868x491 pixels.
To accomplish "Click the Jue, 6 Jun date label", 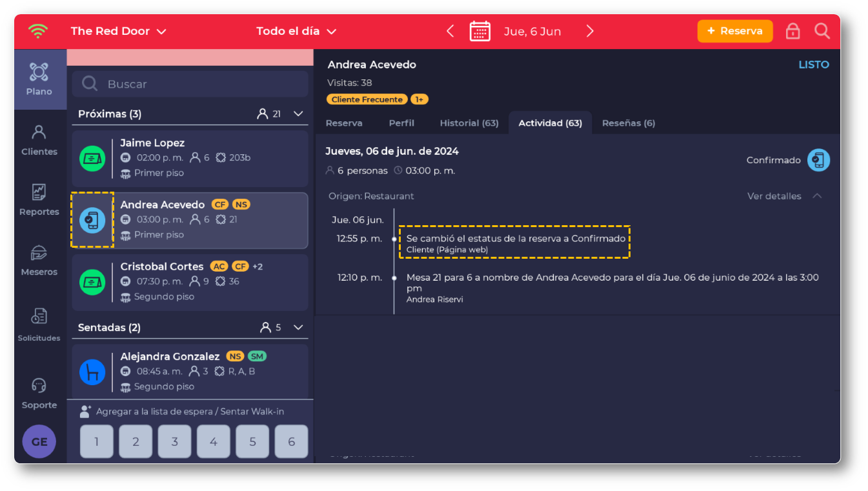I will tap(532, 31).
